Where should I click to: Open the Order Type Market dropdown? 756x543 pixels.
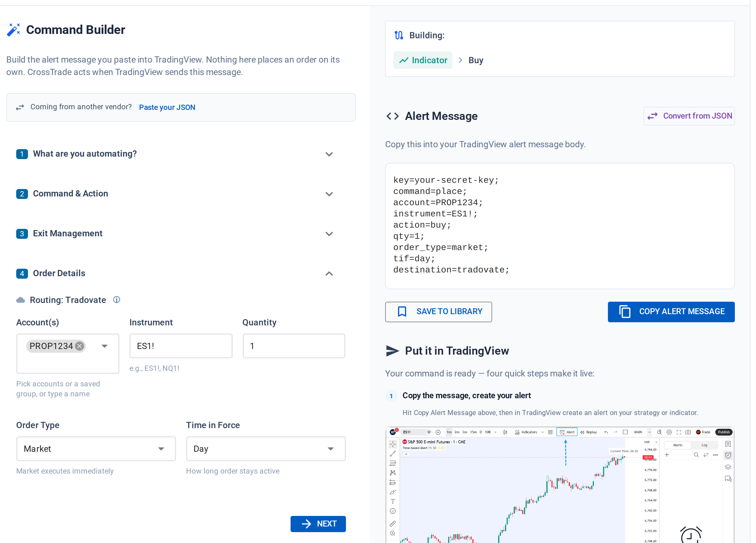(x=96, y=449)
